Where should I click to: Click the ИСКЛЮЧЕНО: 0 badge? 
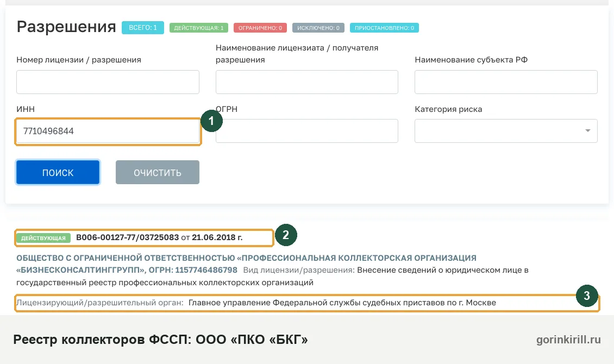tap(318, 28)
